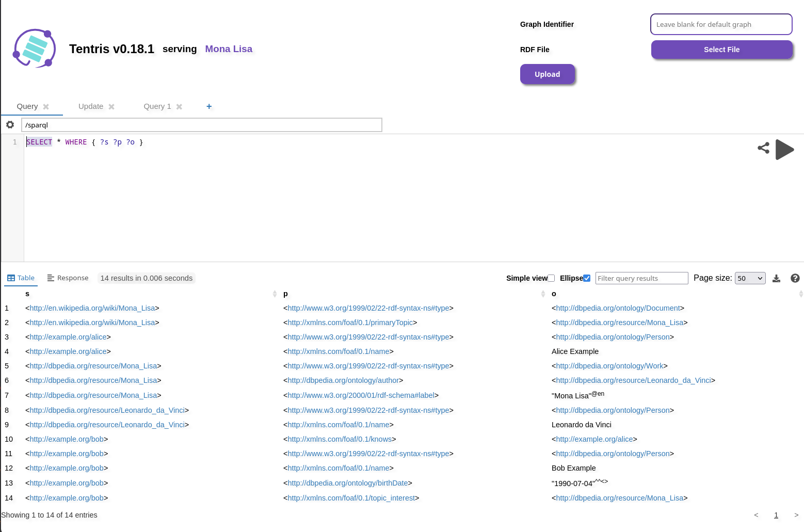This screenshot has height=532, width=804.
Task: Select the 'Bob Example' cell text
Action: pos(574,468)
